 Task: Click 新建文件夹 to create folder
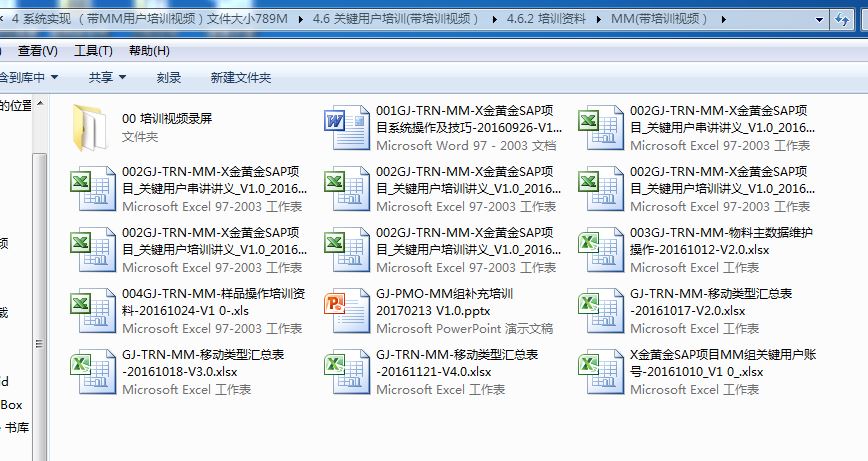point(241,77)
